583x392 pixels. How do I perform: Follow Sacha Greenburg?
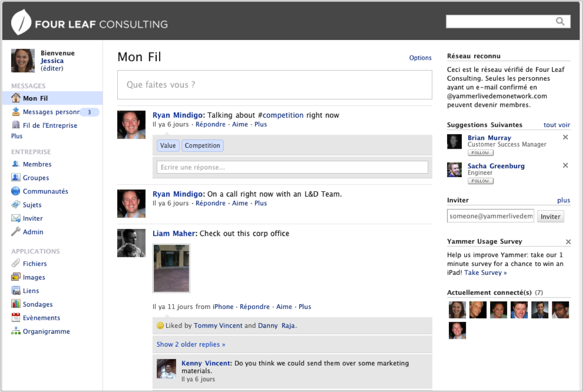click(x=480, y=181)
